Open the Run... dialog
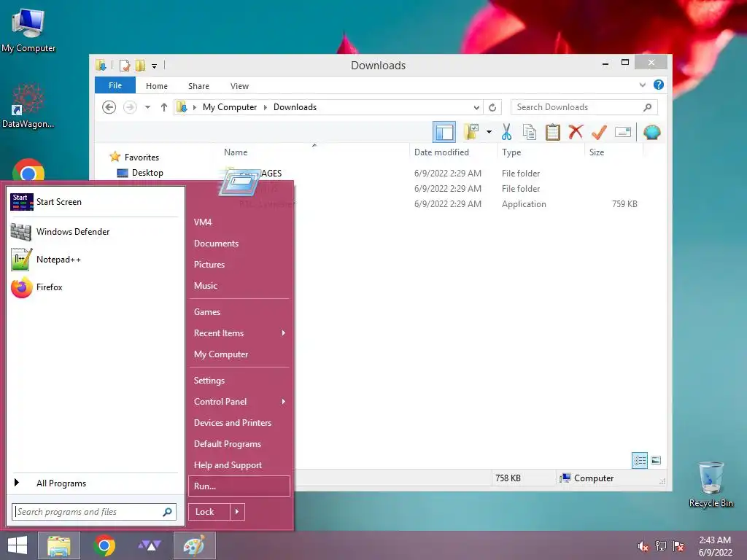 point(239,486)
